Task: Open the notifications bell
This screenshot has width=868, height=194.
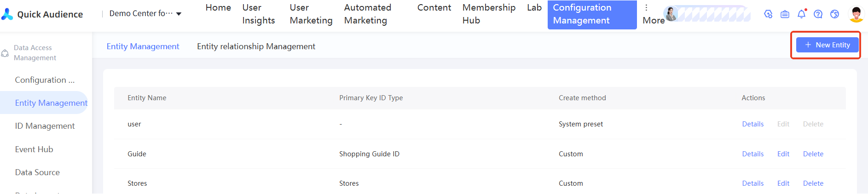Action: 801,14
